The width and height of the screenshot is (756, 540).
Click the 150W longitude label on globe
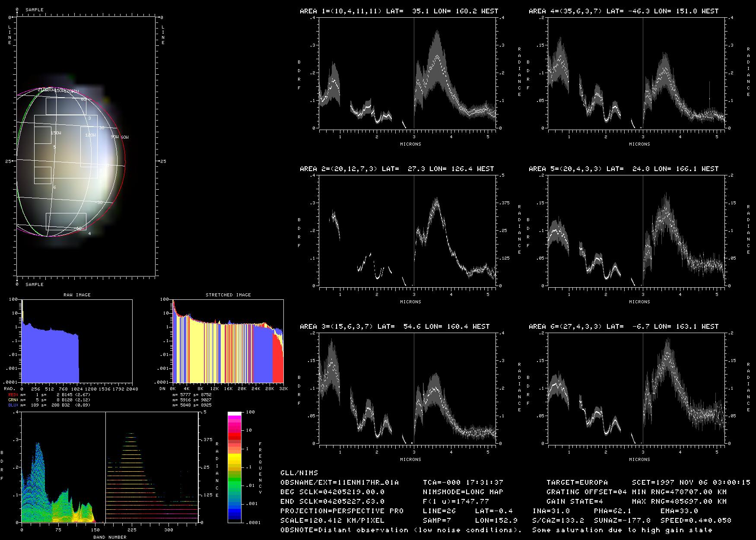click(56, 133)
